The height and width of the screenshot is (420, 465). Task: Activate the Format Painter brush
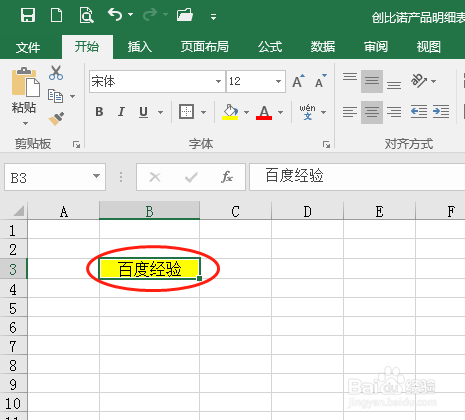click(x=56, y=119)
